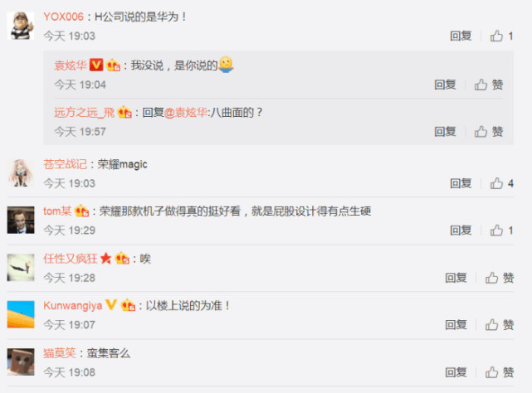
Task: Visit Kunwangiya's profile via username
Action: tap(72, 305)
